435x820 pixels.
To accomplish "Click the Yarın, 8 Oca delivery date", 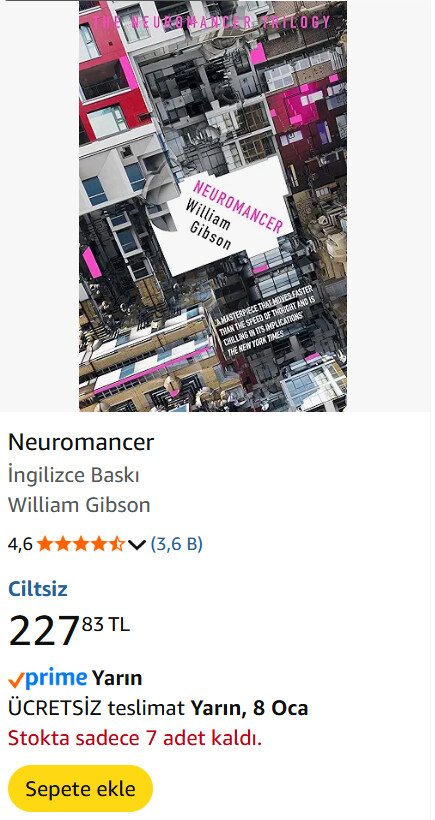I will coord(249,709).
